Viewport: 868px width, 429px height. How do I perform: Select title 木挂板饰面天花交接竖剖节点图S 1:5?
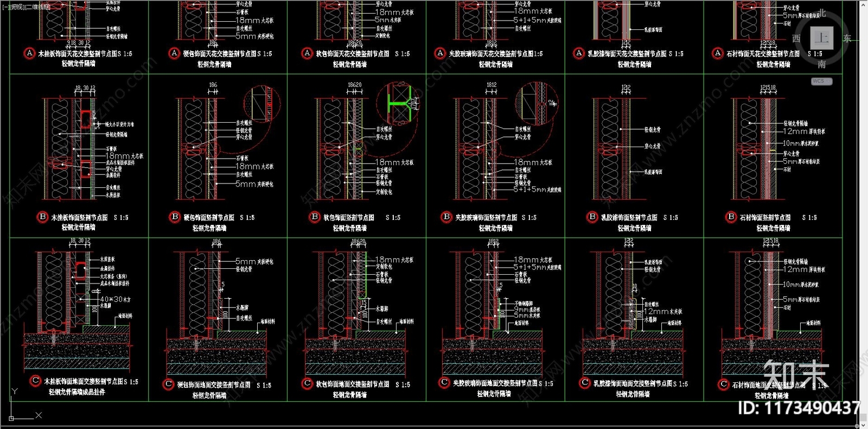[x=85, y=54]
